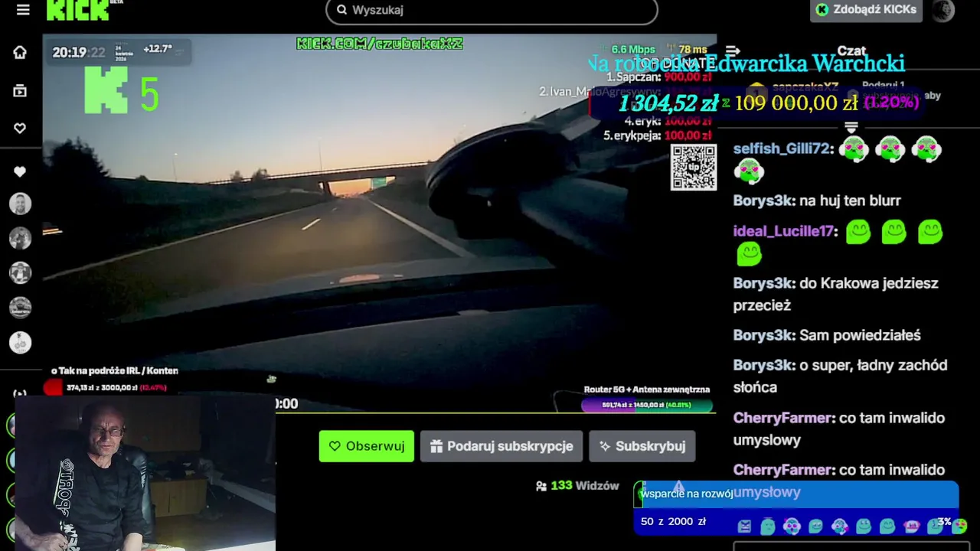Screen dimensions: 980x551
Task: Insert the sleepy halo emote from the quick emote bar
Action: click(x=768, y=527)
